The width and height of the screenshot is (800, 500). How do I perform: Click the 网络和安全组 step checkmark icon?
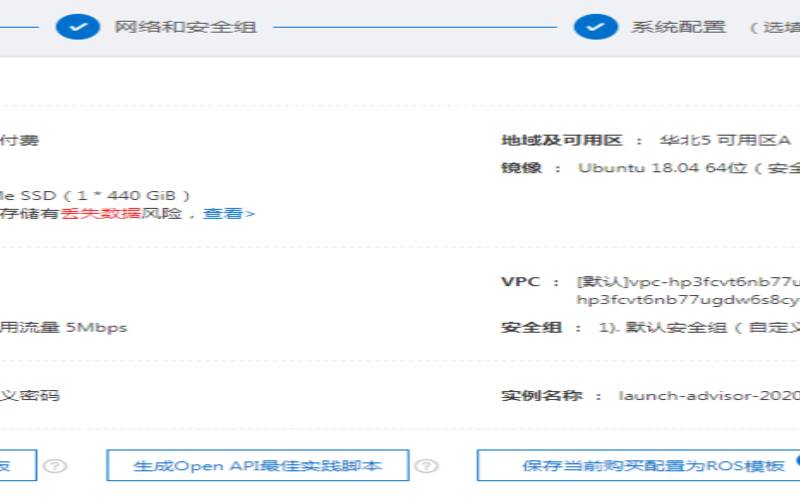[78, 27]
